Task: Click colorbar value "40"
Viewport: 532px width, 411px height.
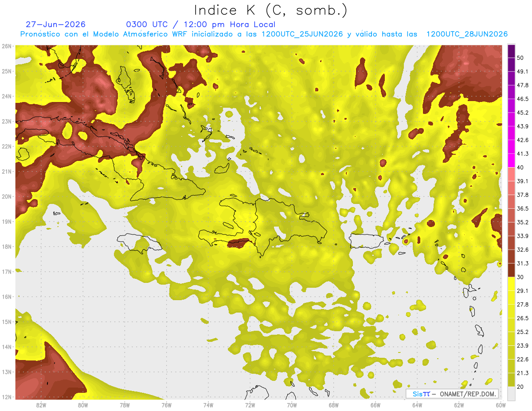Action: (520, 168)
